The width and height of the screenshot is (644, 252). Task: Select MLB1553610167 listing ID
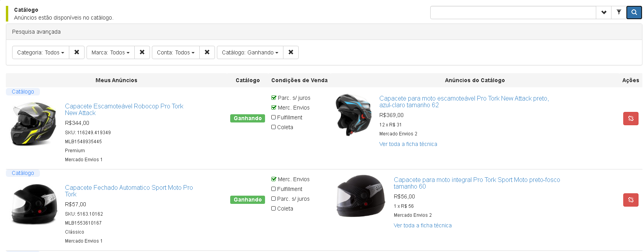coord(83,223)
